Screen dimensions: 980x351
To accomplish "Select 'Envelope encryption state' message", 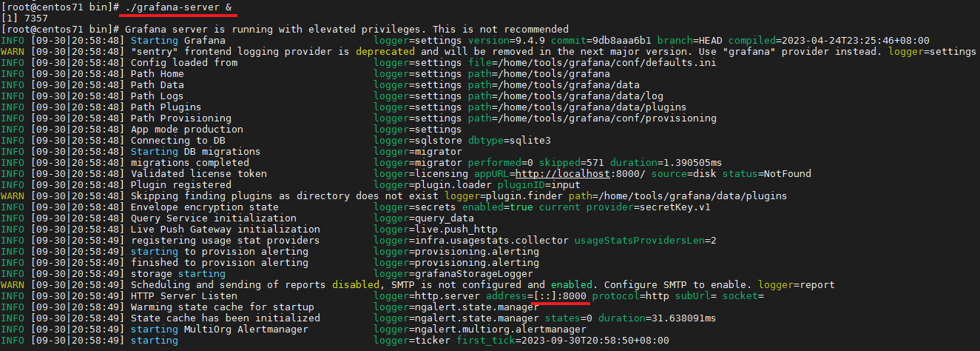I will click(x=204, y=207).
